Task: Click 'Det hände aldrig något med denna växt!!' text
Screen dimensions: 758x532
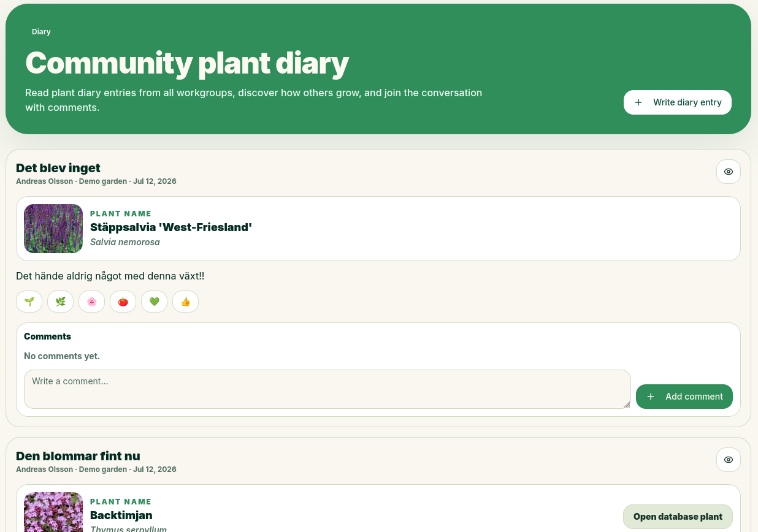Action: 110,276
